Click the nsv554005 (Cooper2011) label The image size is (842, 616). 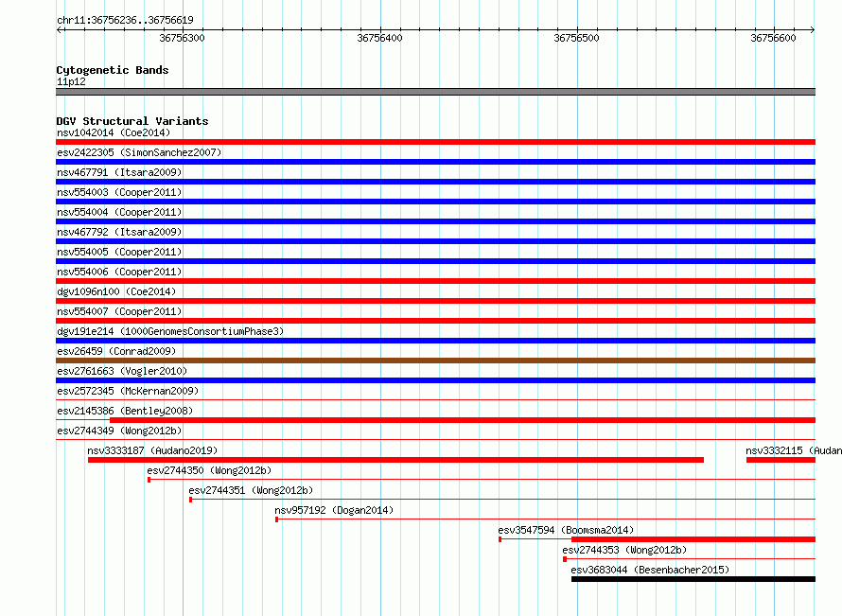point(119,252)
